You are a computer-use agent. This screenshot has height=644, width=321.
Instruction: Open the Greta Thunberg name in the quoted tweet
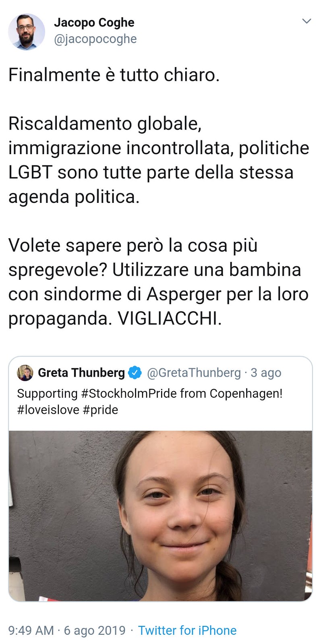click(x=81, y=373)
